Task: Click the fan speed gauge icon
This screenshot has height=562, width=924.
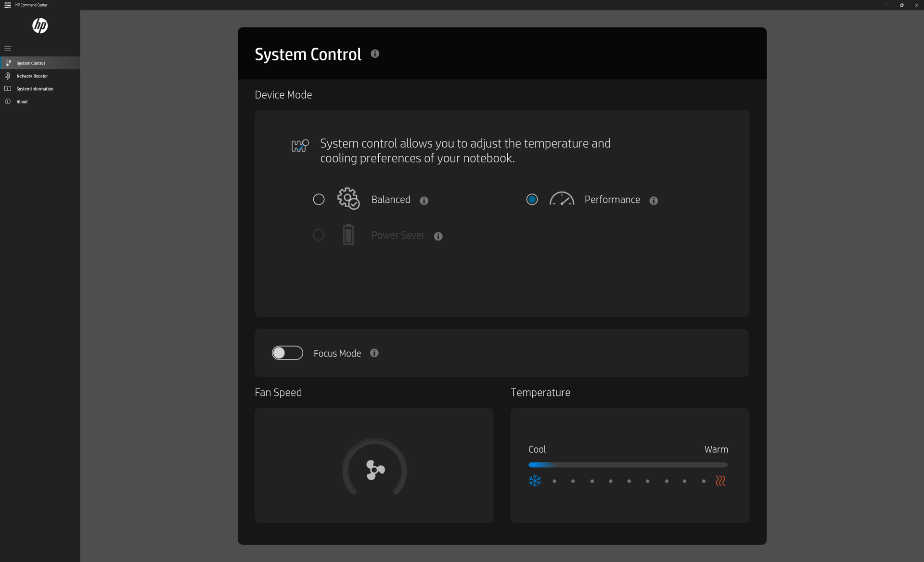Action: tap(374, 467)
